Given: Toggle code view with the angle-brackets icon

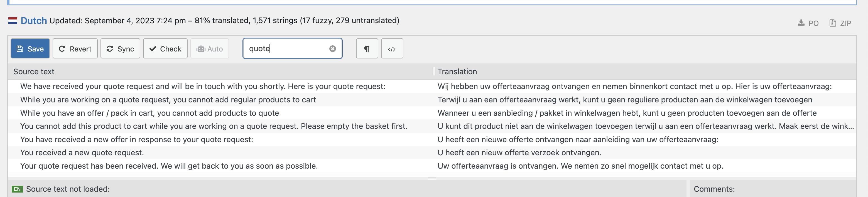Looking at the screenshot, I should pos(392,49).
